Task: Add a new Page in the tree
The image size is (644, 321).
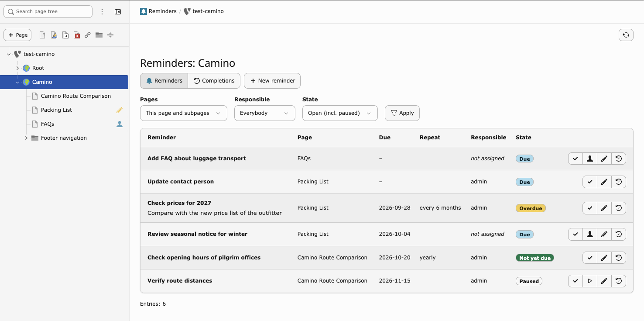Action: 17,35
